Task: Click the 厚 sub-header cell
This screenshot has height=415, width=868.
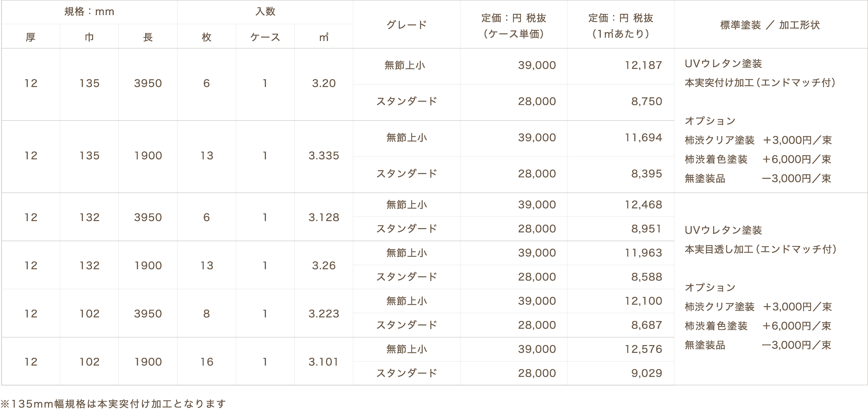Action: pos(31,37)
